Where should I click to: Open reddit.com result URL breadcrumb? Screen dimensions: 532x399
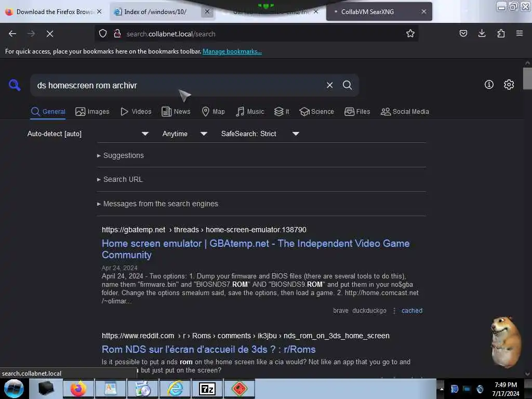point(246,336)
